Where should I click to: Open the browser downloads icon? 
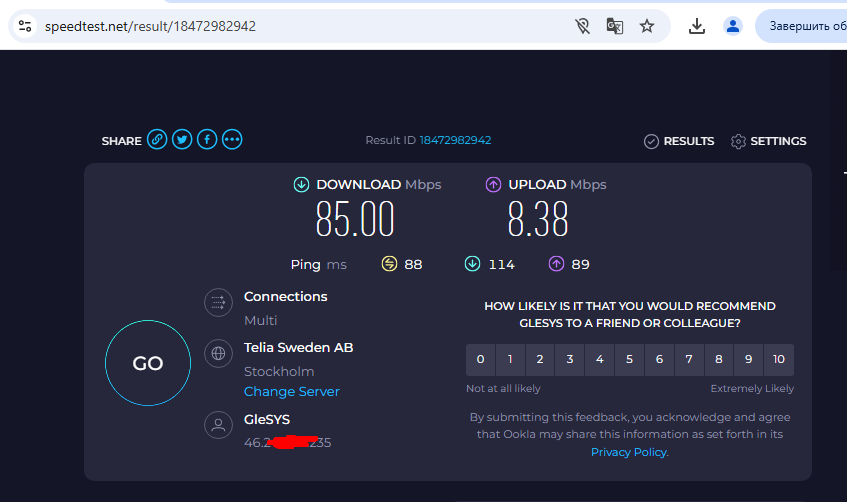pyautogui.click(x=698, y=26)
